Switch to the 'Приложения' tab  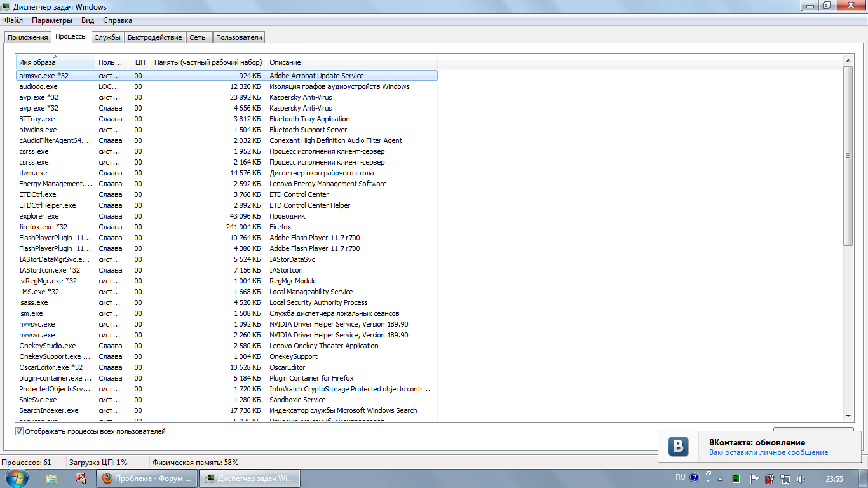(28, 37)
